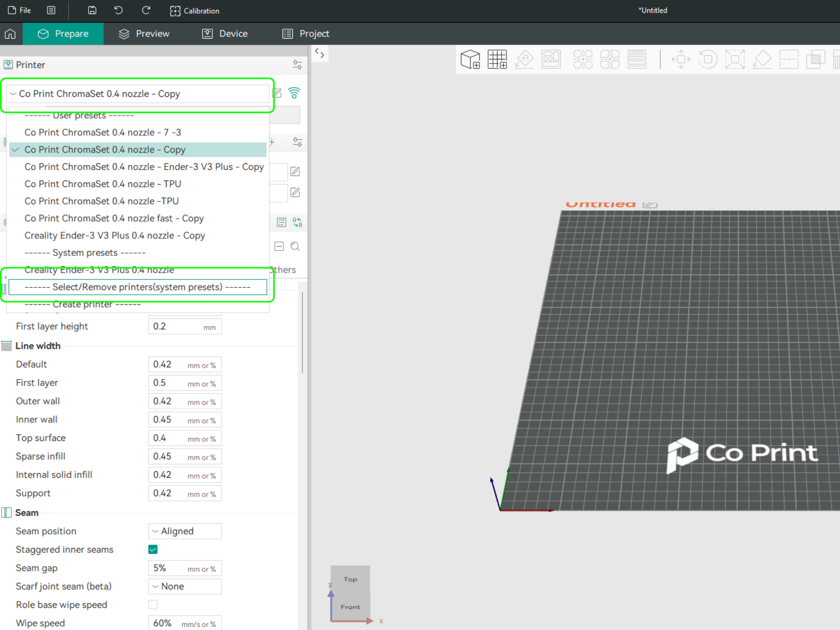Switch to the Prepare tab
Image resolution: width=840 pixels, height=630 pixels.
coord(63,34)
